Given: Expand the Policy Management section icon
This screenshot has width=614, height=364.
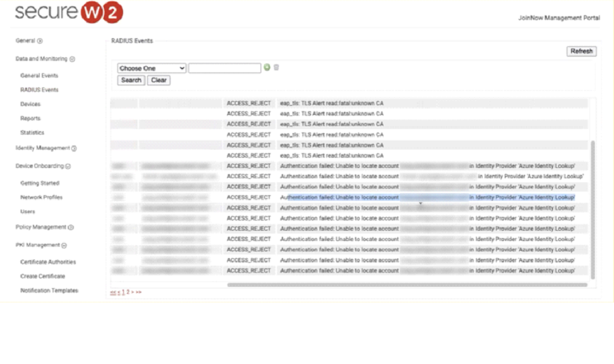Looking at the screenshot, I should [71, 227].
